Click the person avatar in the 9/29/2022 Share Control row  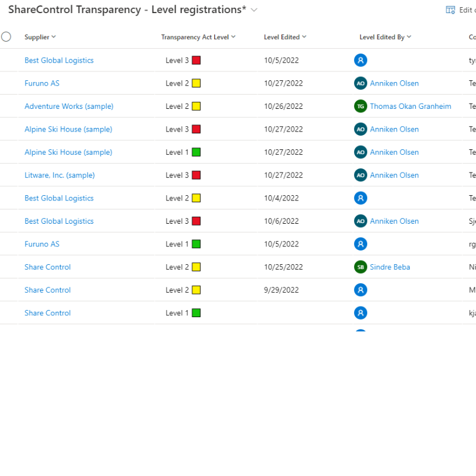361,290
